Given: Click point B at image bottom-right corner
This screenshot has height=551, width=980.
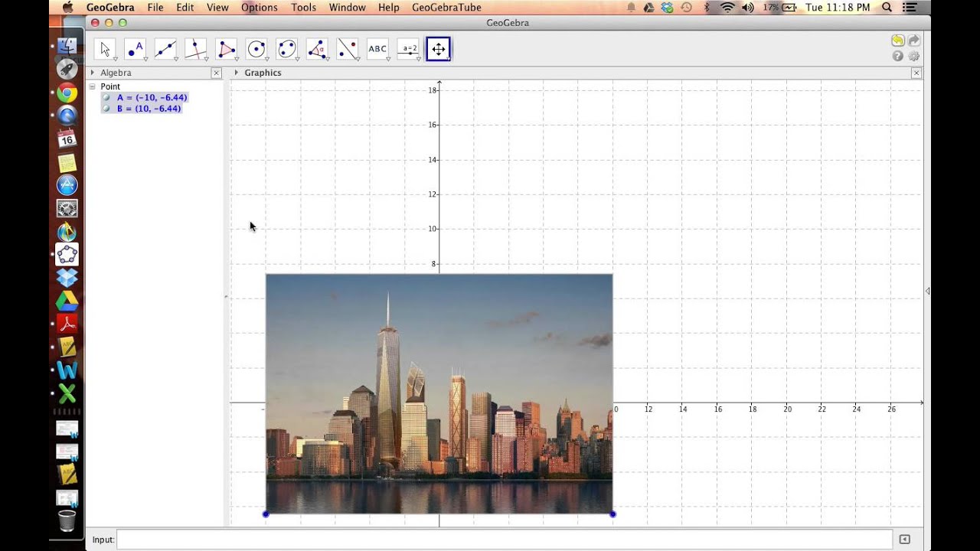Looking at the screenshot, I should [x=612, y=514].
